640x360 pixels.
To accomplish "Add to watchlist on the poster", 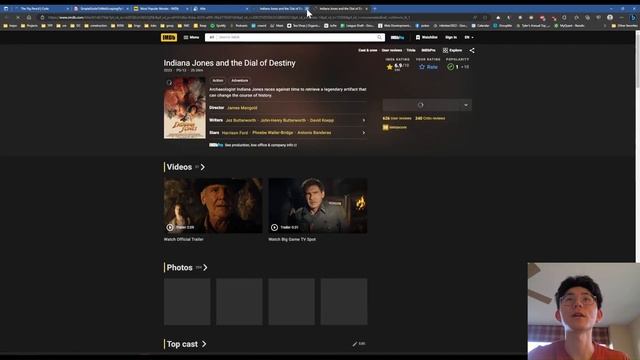I will (169, 83).
